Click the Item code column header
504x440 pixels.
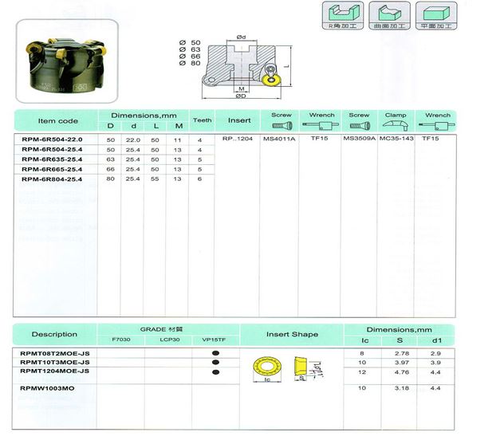coord(58,120)
